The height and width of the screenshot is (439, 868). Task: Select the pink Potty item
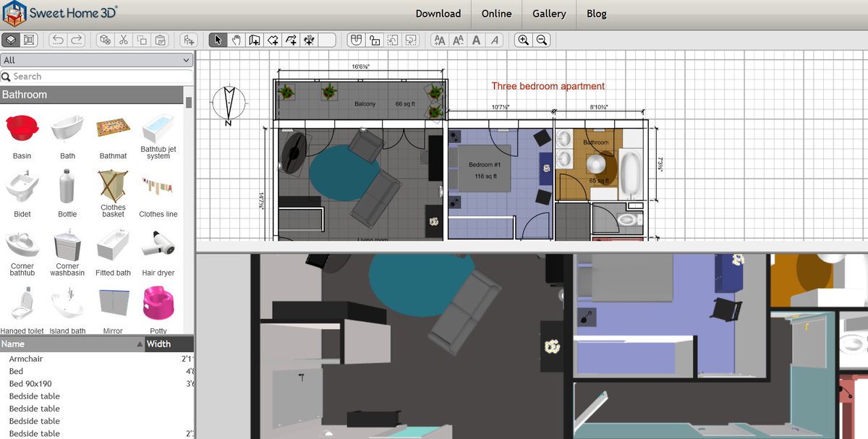click(158, 310)
